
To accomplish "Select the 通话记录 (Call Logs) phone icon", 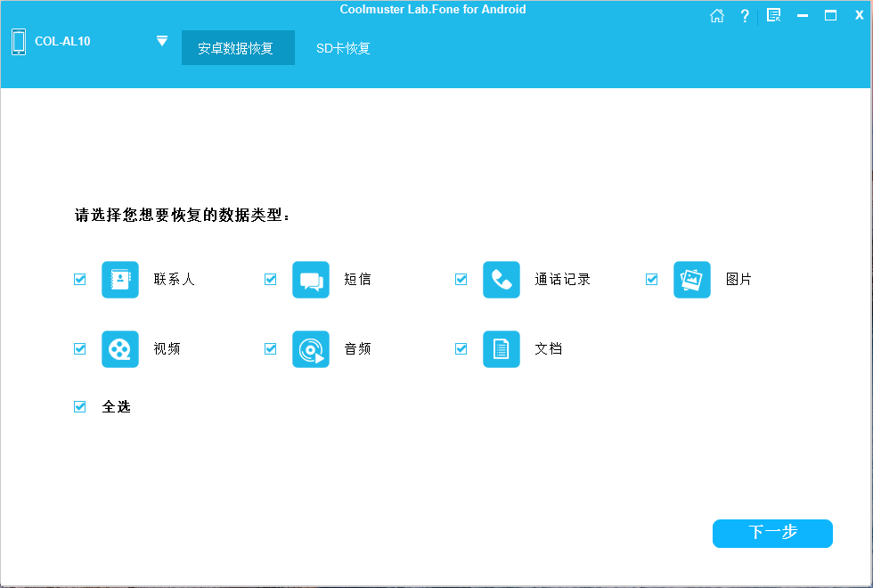I will tap(502, 279).
